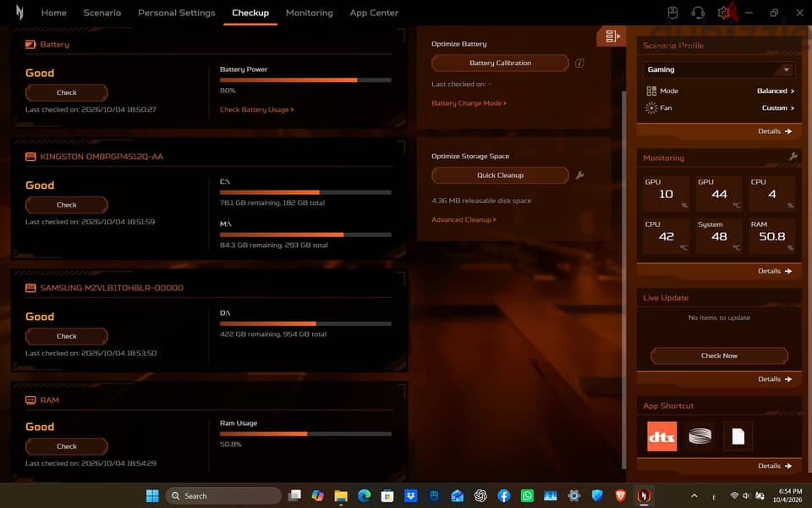Viewport: 812px width, 508px height.
Task: Click Check Now in Live Update
Action: [x=719, y=356]
